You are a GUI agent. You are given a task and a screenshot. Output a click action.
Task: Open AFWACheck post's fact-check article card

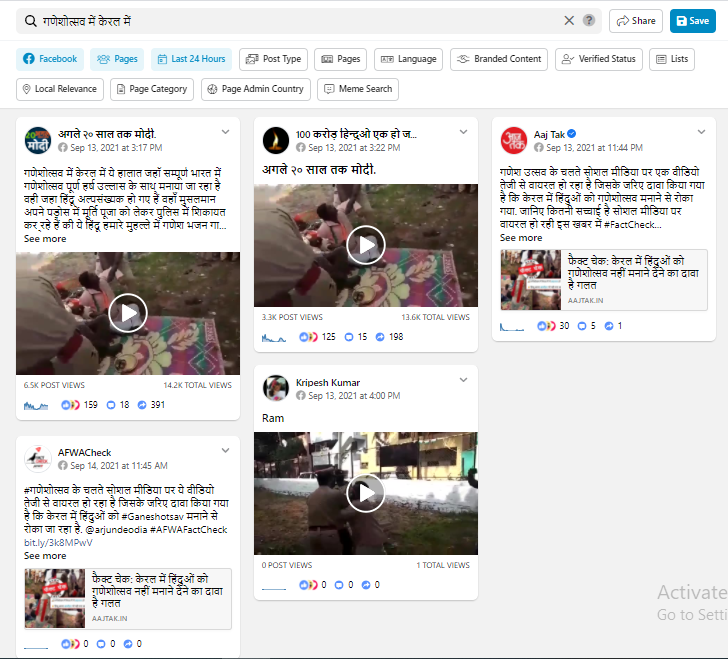pyautogui.click(x=128, y=599)
